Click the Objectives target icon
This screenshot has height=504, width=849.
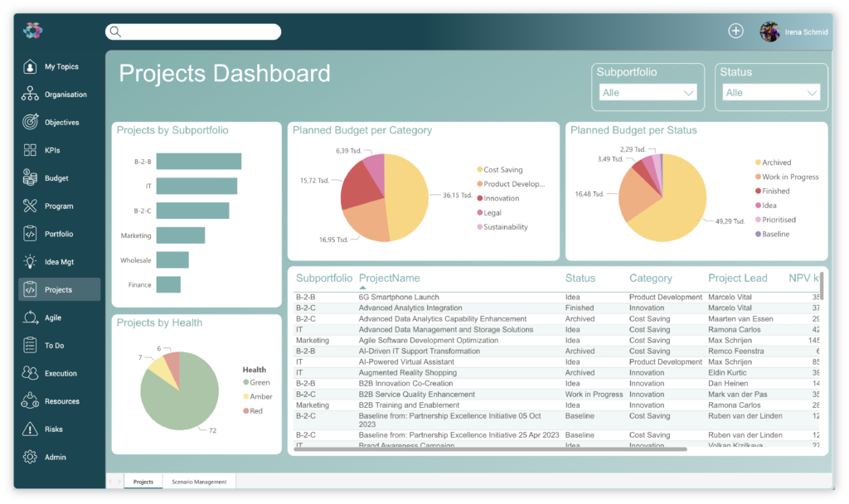pos(30,122)
